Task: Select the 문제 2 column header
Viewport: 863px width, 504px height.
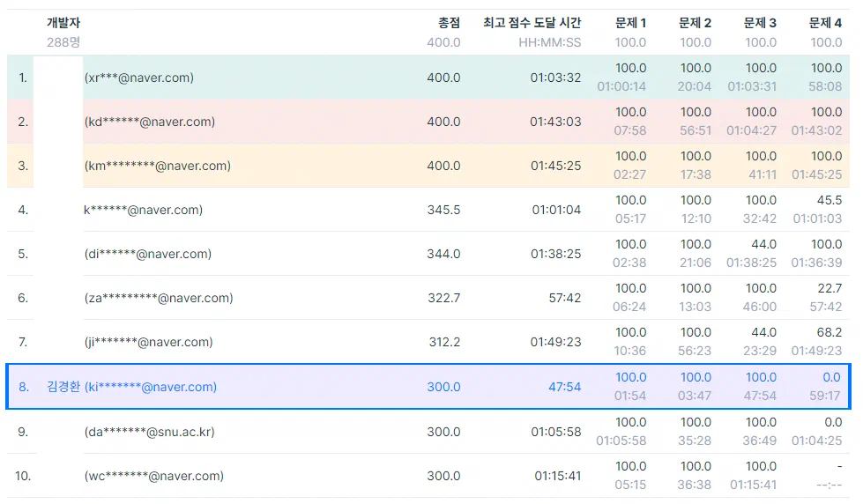Action: 695,23
